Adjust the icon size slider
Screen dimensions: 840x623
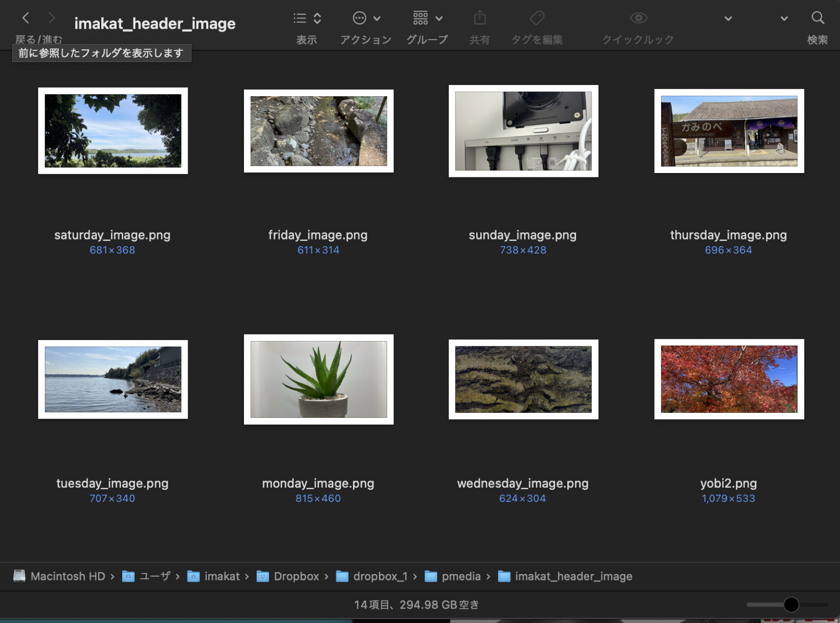pyautogui.click(x=791, y=604)
